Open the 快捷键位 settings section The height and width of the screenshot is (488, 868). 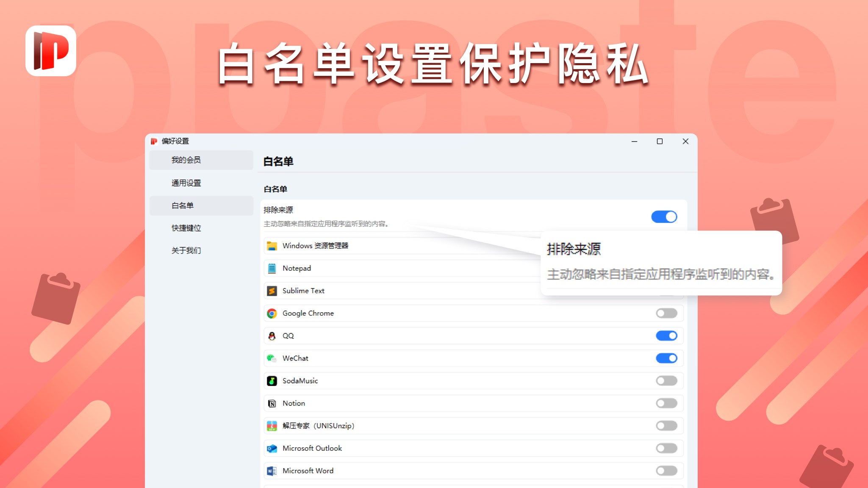coord(186,228)
